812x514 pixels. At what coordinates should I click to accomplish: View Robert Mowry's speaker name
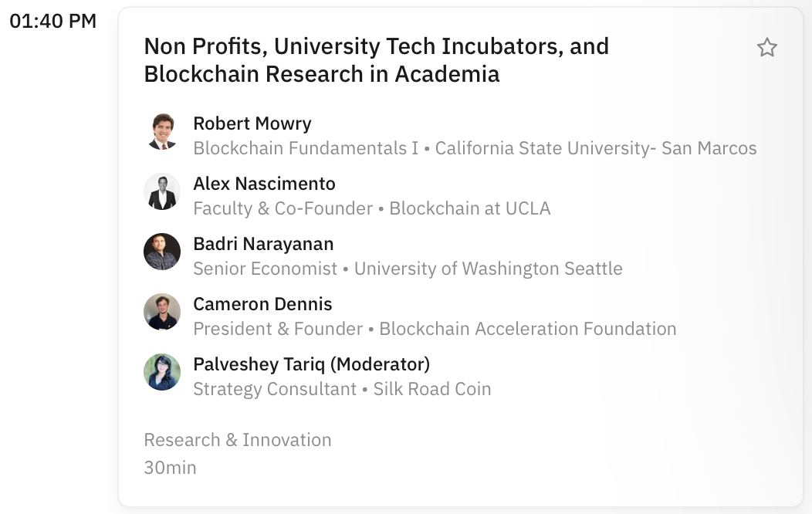coord(252,123)
